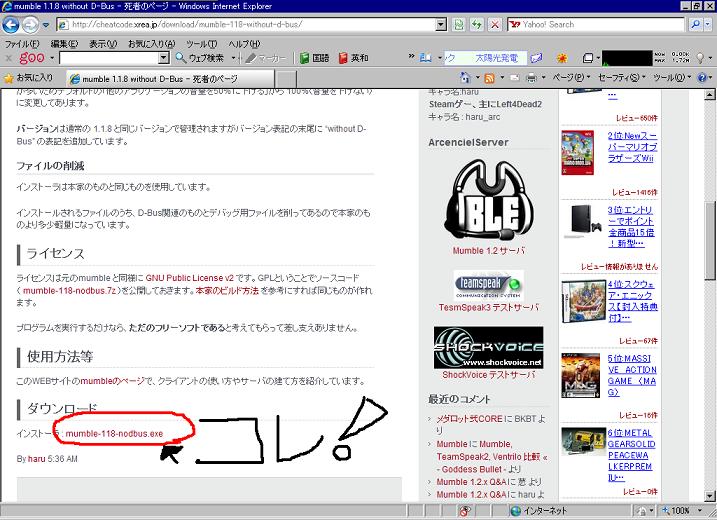
Task: Open the ツール(O) command menu
Action: 672,78
